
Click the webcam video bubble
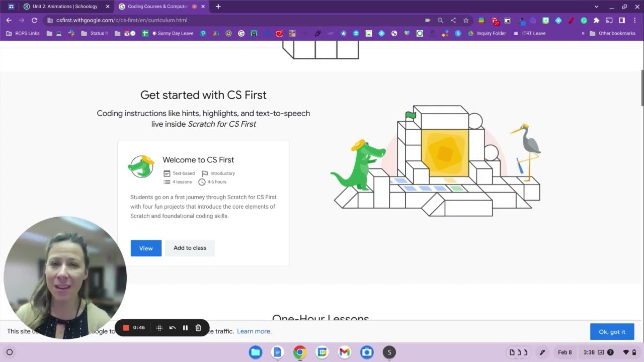(x=65, y=278)
